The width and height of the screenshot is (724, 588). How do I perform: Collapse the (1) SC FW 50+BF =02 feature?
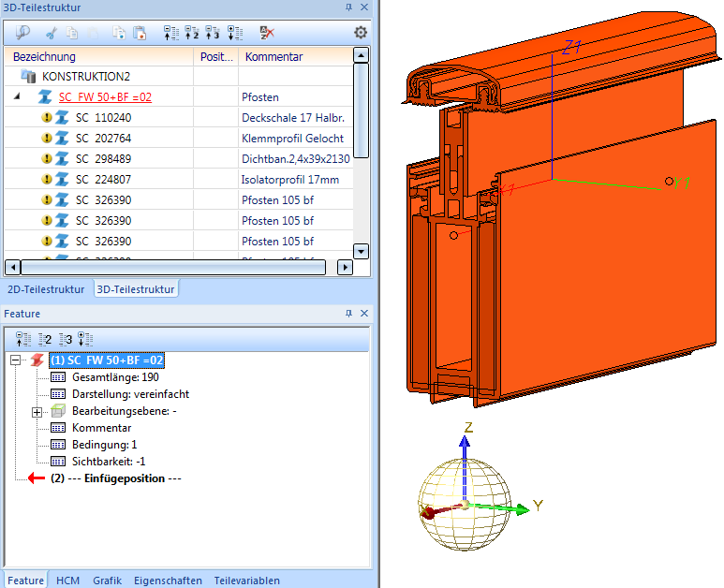16,360
